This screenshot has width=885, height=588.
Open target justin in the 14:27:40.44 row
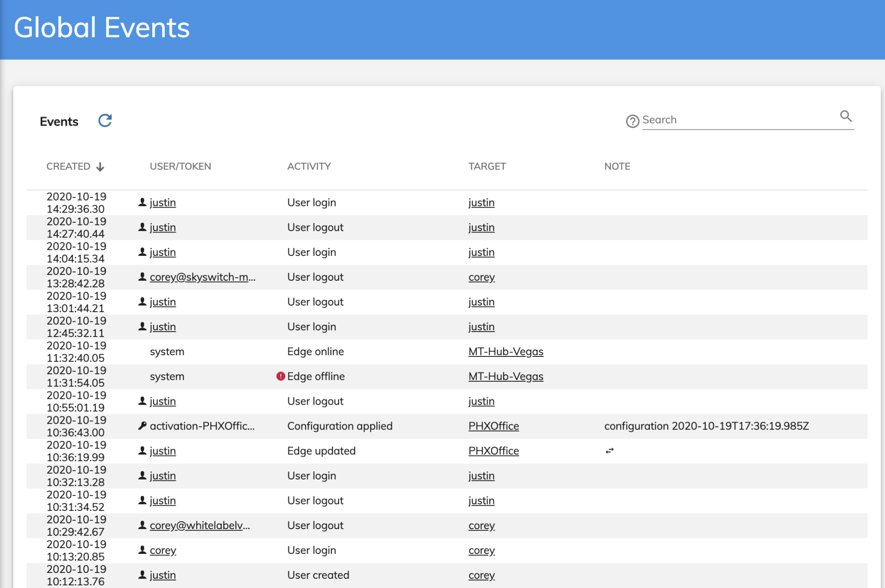[481, 228]
